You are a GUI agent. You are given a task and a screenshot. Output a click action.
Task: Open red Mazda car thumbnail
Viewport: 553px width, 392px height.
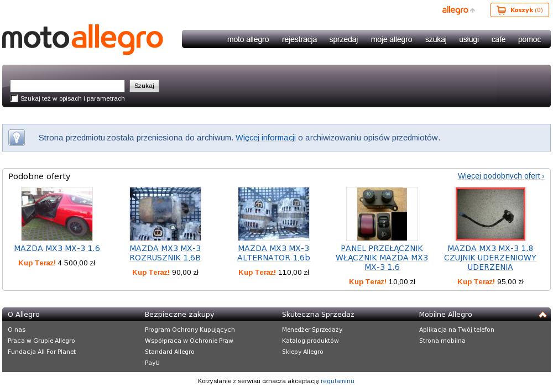click(x=57, y=214)
